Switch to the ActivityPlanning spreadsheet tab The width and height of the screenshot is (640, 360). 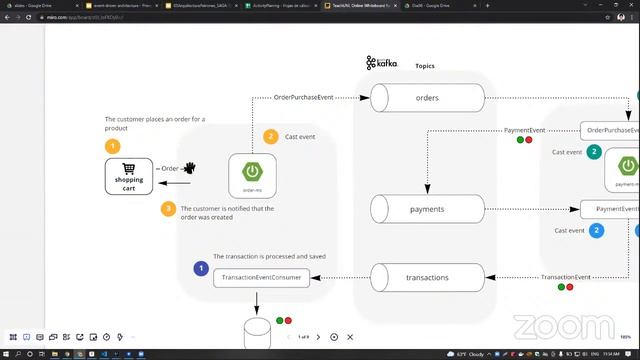coord(281,6)
